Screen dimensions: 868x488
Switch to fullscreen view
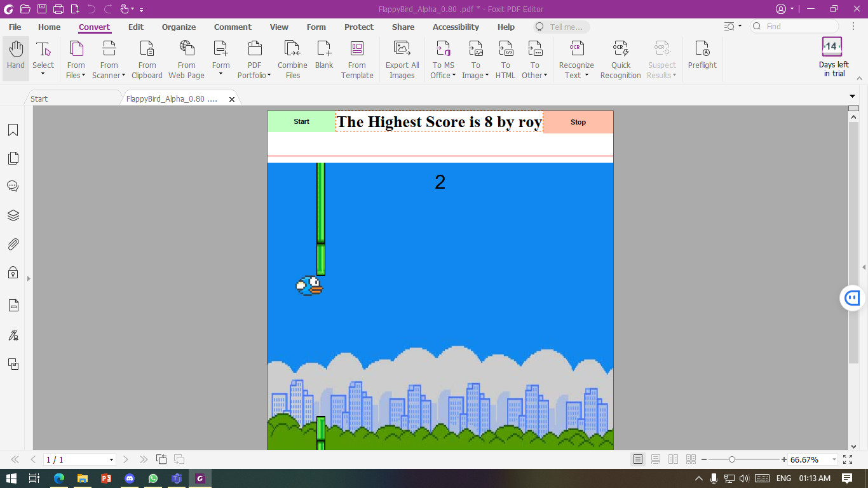click(848, 459)
